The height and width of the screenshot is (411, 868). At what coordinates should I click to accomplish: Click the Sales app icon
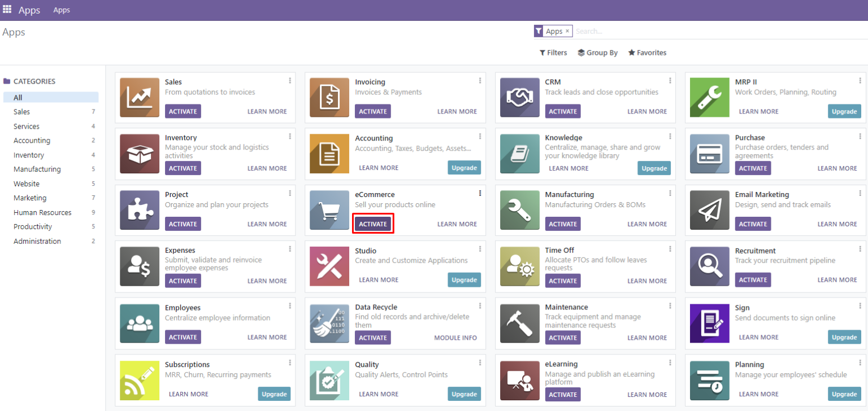pos(139,97)
